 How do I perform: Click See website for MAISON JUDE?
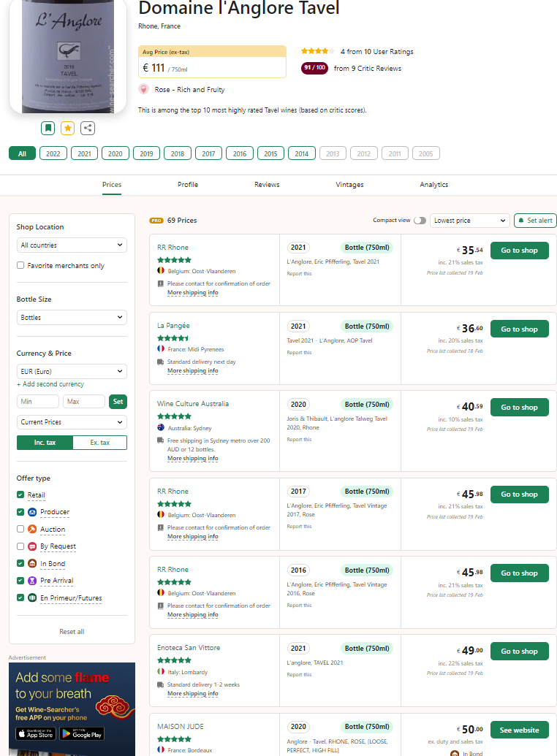[x=519, y=730]
